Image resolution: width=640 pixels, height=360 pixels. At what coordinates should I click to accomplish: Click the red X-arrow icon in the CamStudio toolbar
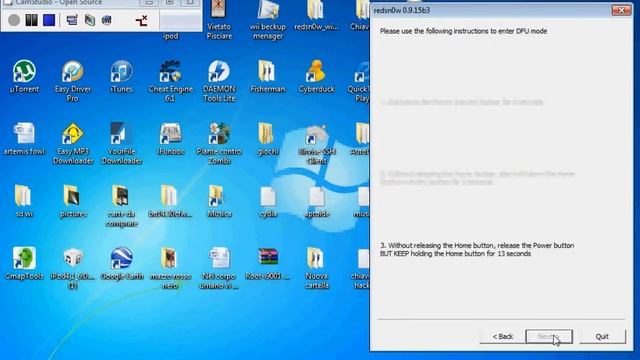(141, 20)
